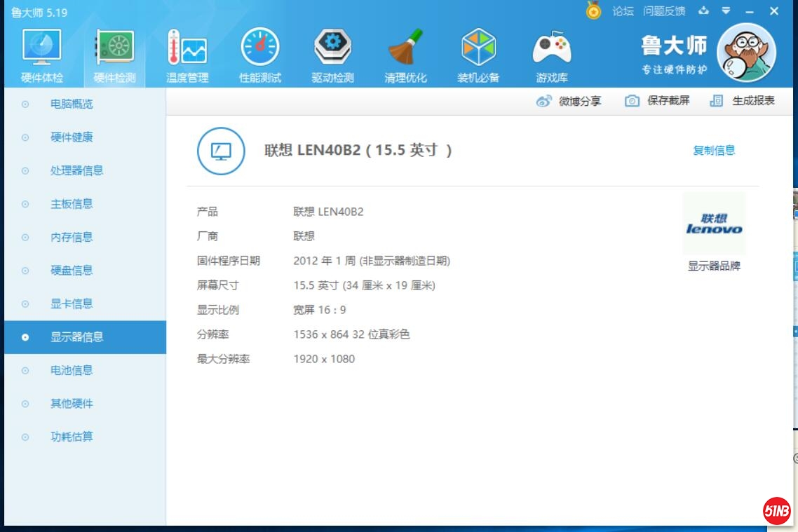Open the title bar main menu dropdown arrow
This screenshot has height=532, width=798.
[x=726, y=11]
